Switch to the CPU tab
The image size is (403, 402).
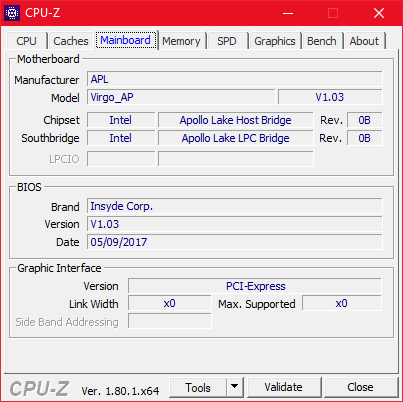click(x=26, y=41)
